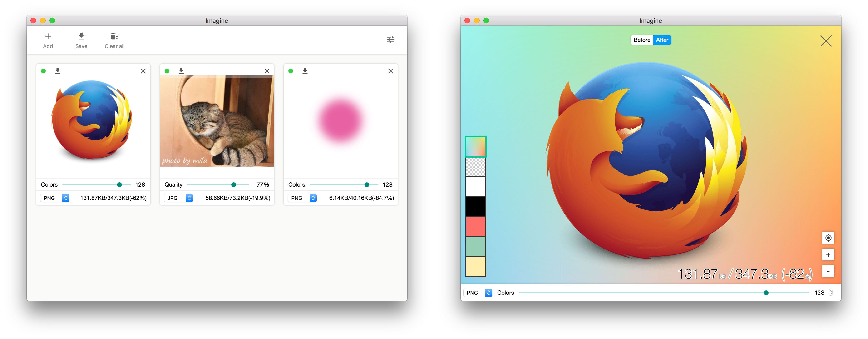The width and height of the screenshot is (868, 339).
Task: Toggle After view in preview panel
Action: click(x=662, y=40)
